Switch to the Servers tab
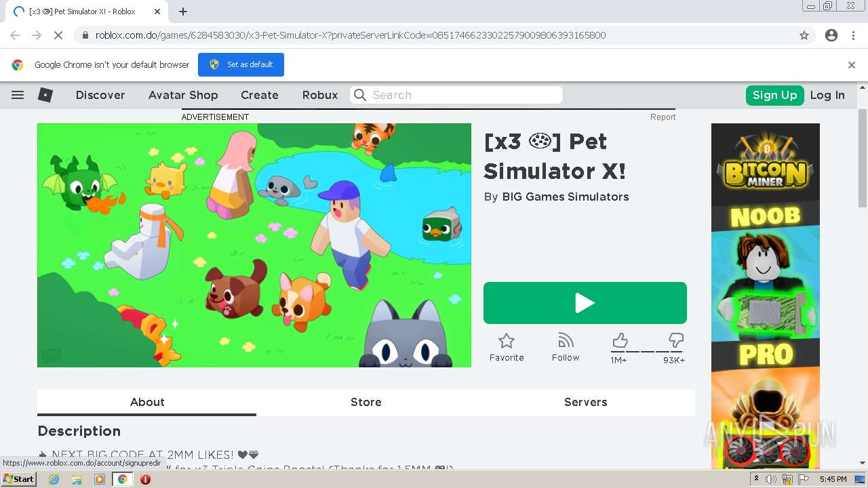The width and height of the screenshot is (868, 488). pyautogui.click(x=586, y=402)
